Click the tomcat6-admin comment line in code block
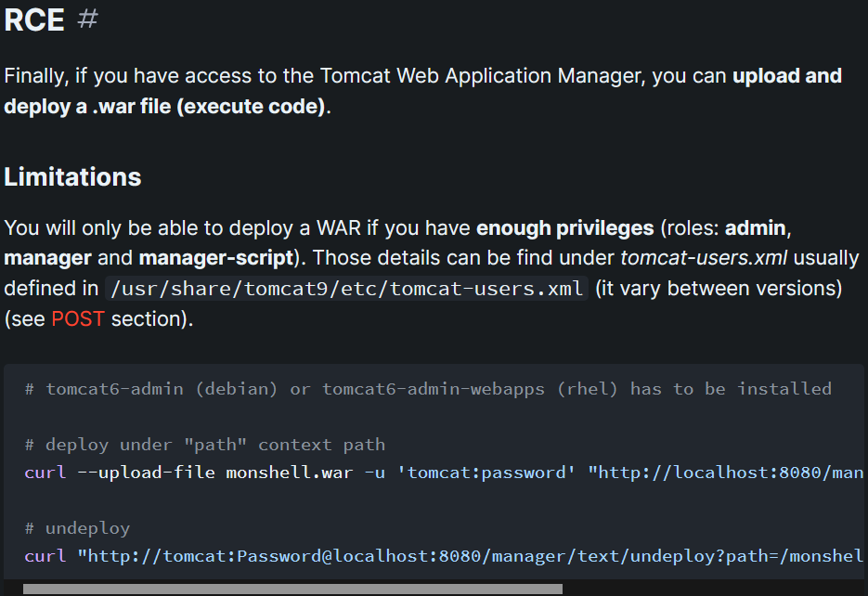 (x=428, y=389)
